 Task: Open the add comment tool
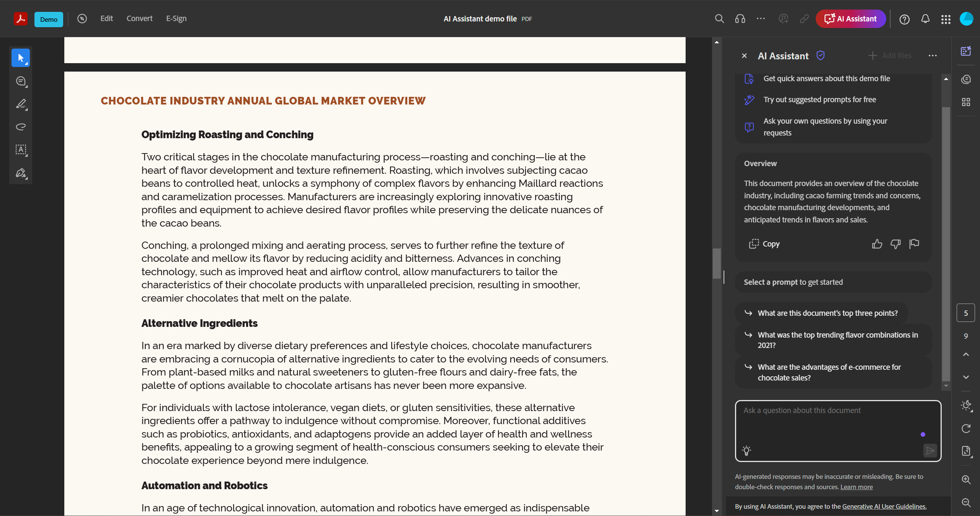[21, 81]
